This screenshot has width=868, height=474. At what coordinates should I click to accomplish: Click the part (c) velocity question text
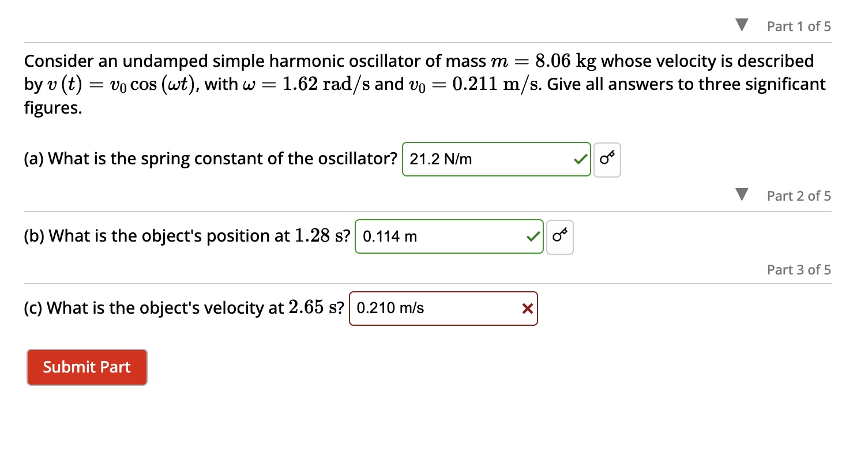click(183, 308)
